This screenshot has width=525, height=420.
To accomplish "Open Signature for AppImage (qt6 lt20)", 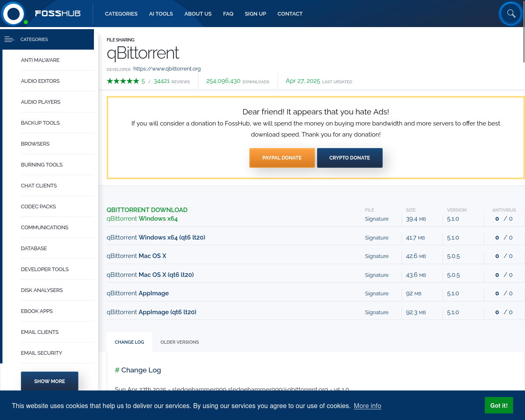I will 377,312.
